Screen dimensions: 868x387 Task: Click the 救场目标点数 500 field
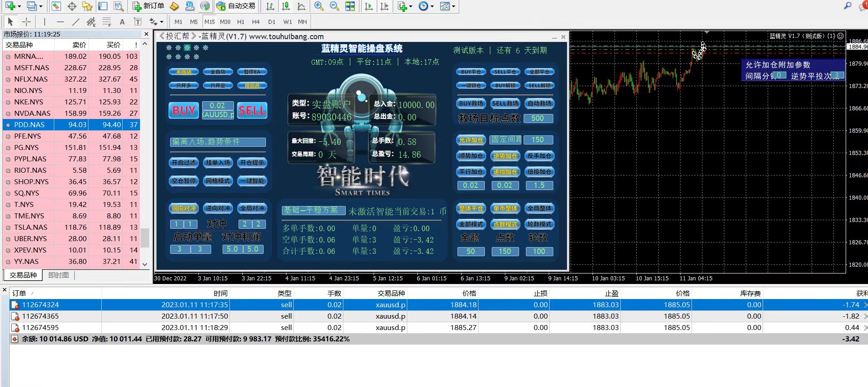(x=539, y=118)
